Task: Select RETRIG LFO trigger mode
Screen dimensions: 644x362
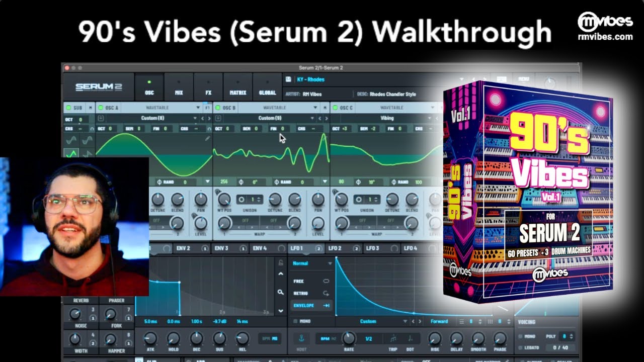Action: 310,293
